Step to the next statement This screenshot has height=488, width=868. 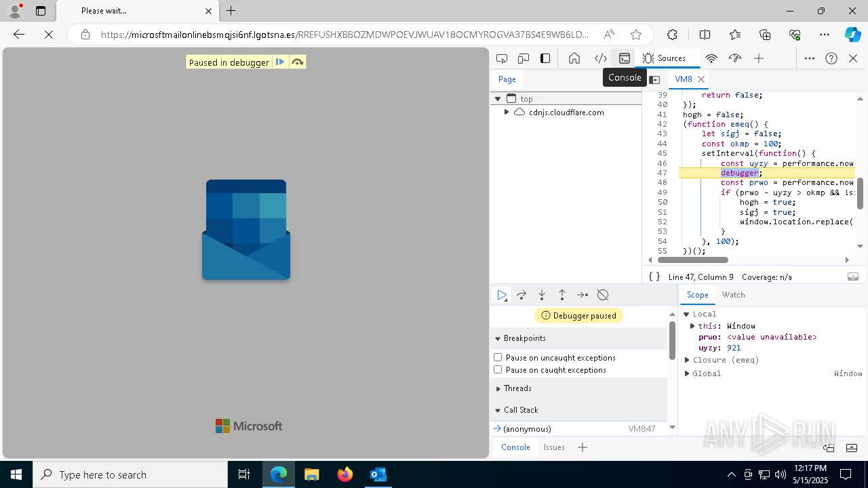(583, 295)
